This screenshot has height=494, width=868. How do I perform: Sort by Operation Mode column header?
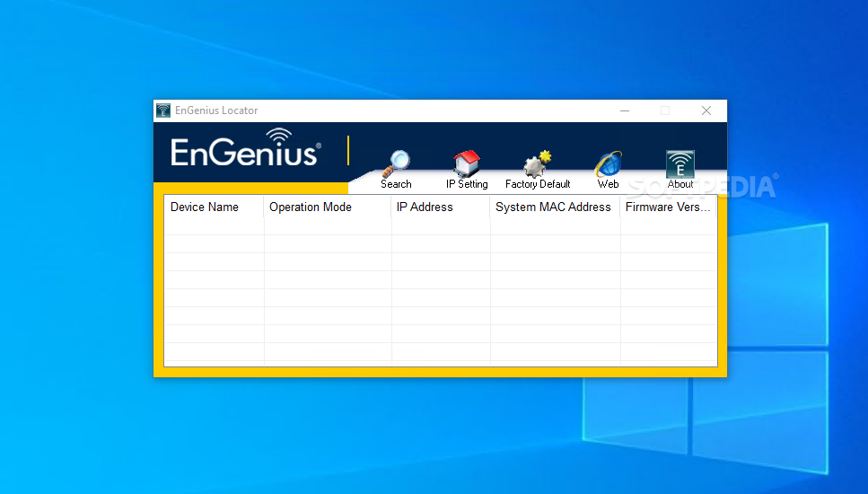pos(327,207)
